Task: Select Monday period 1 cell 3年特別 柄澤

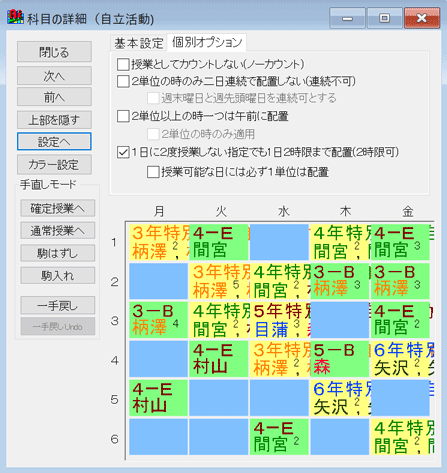Action: click(159, 242)
